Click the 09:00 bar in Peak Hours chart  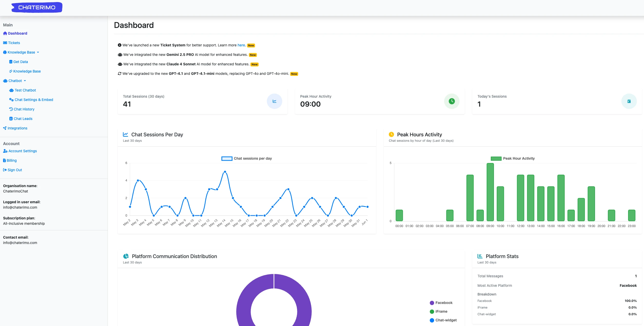[490, 192]
